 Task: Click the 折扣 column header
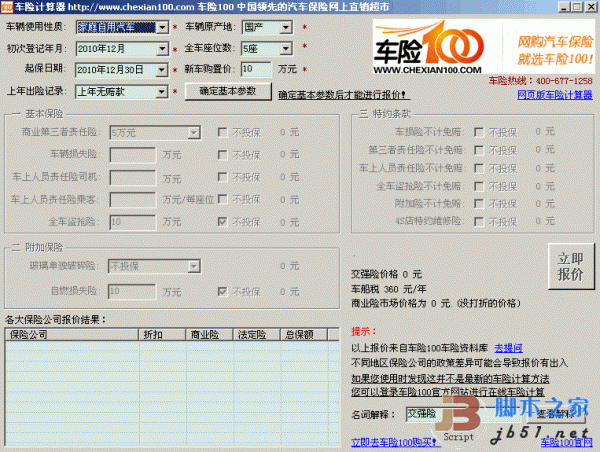coord(162,335)
